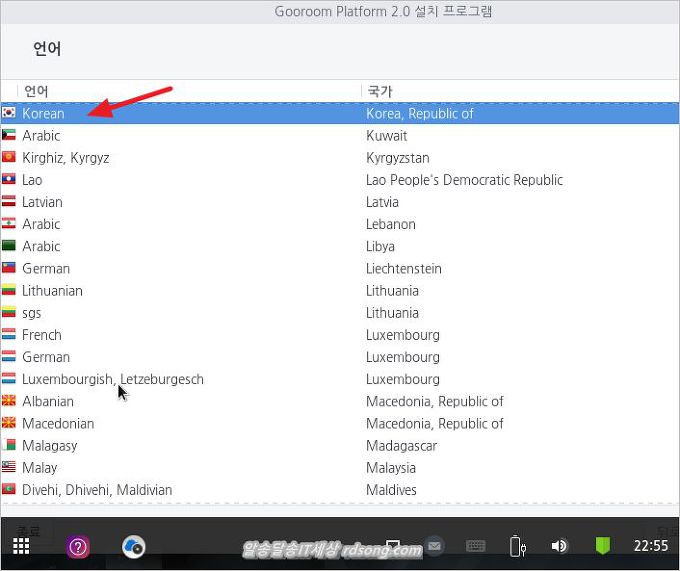This screenshot has width=680, height=571.
Task: Open the blue browser icon in taskbar
Action: pyautogui.click(x=134, y=546)
